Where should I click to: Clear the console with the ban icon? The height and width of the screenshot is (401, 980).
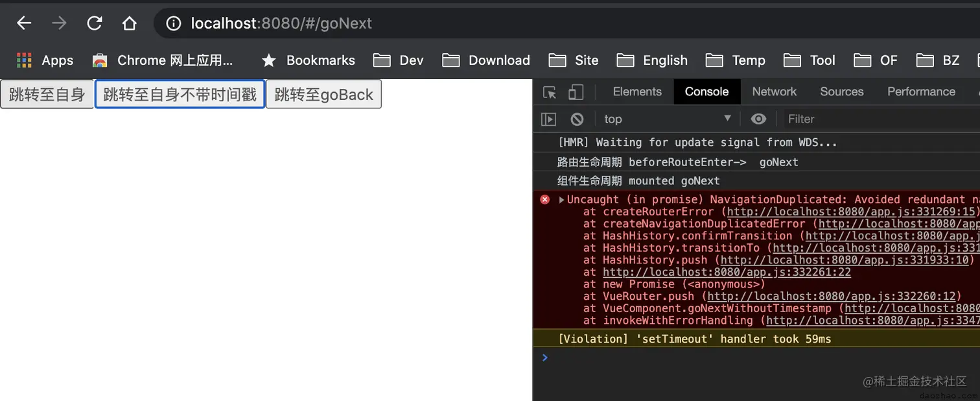(x=577, y=119)
